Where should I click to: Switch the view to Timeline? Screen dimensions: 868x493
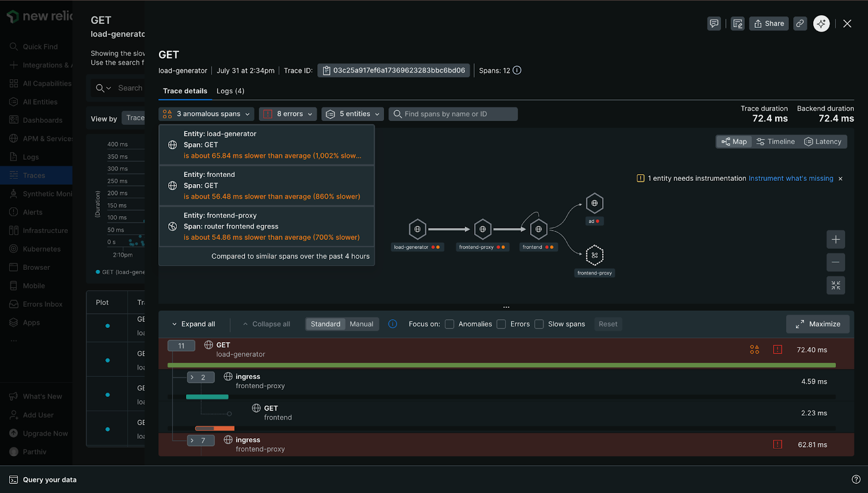click(x=775, y=142)
